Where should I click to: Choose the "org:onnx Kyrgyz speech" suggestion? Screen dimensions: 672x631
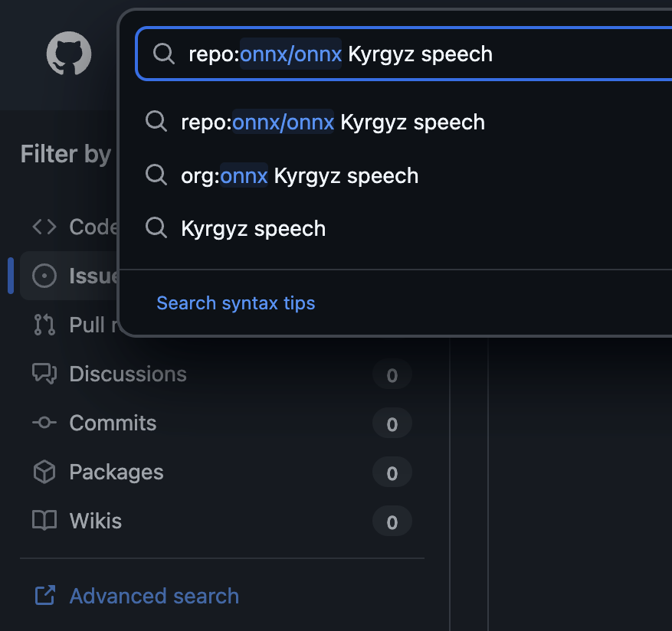[x=300, y=176]
